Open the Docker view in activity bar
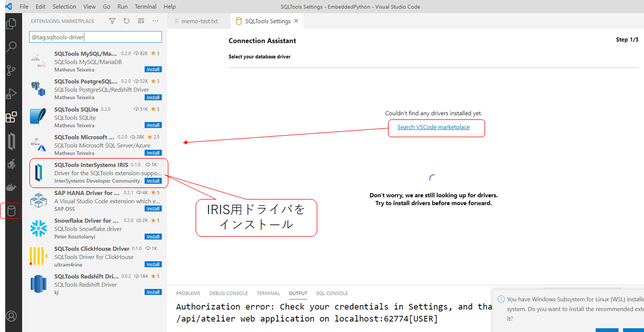This screenshot has height=332, width=644. point(11,187)
